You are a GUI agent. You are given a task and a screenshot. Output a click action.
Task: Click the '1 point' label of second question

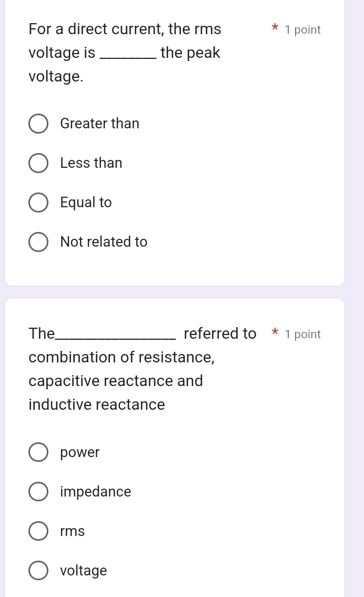coord(302,335)
